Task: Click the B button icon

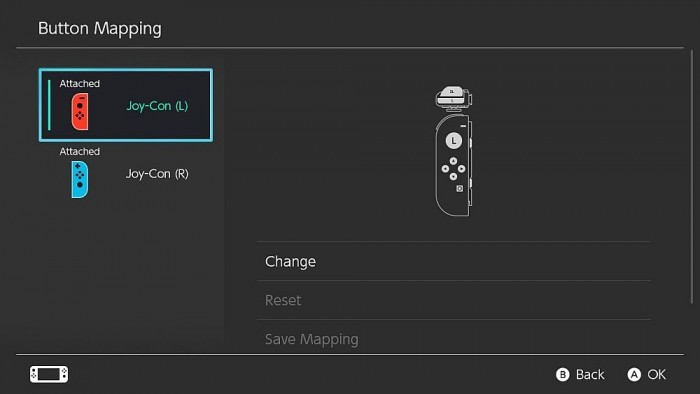Action: 562,374
